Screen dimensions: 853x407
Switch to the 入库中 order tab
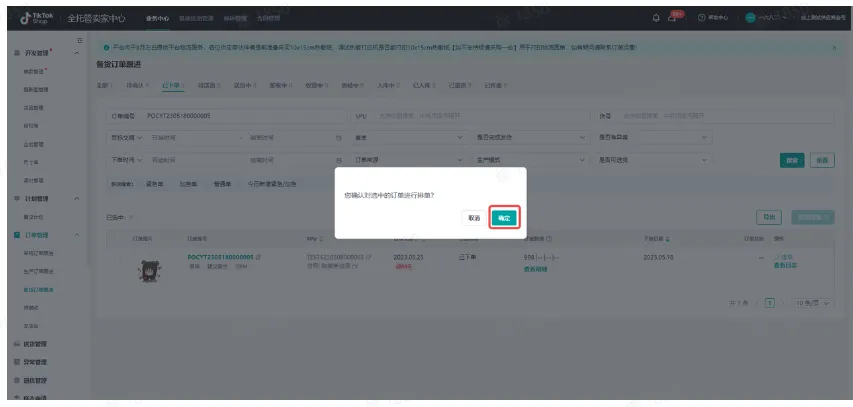(x=388, y=85)
